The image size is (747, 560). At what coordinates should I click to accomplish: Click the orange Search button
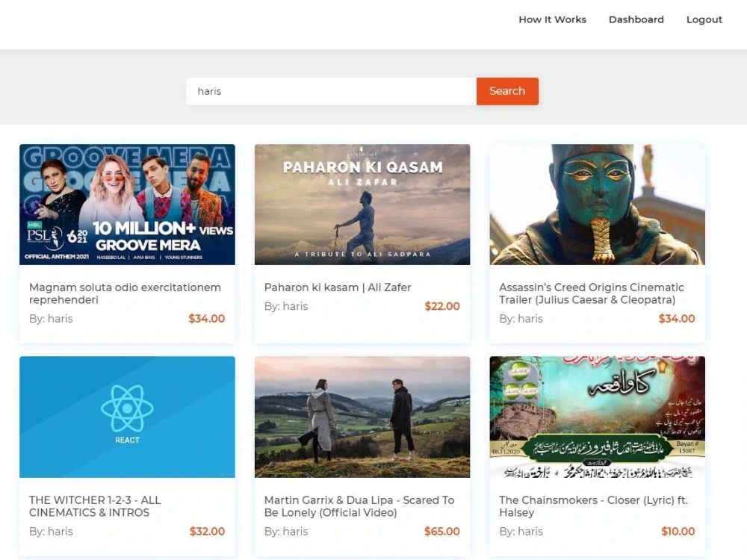pyautogui.click(x=507, y=91)
